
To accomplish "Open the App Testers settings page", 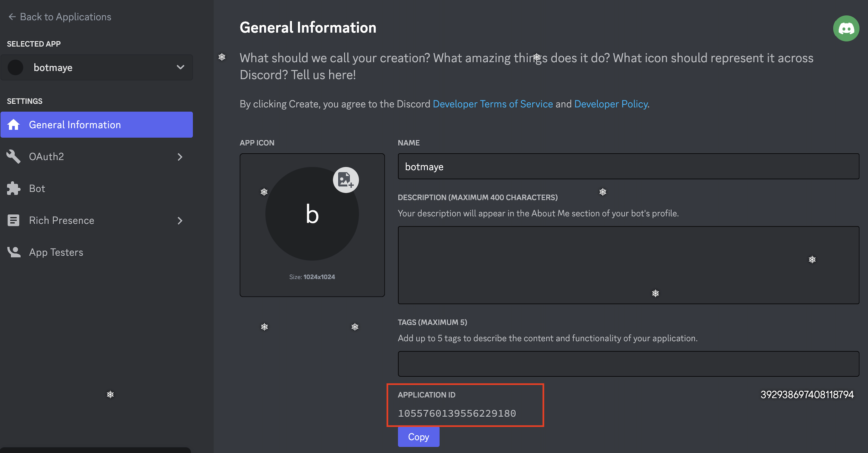I will (x=56, y=252).
